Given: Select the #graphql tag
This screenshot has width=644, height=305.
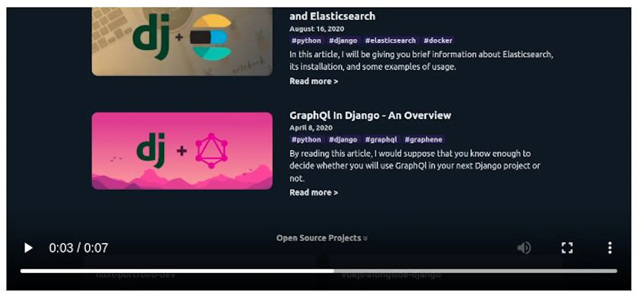Looking at the screenshot, I should click(x=381, y=140).
